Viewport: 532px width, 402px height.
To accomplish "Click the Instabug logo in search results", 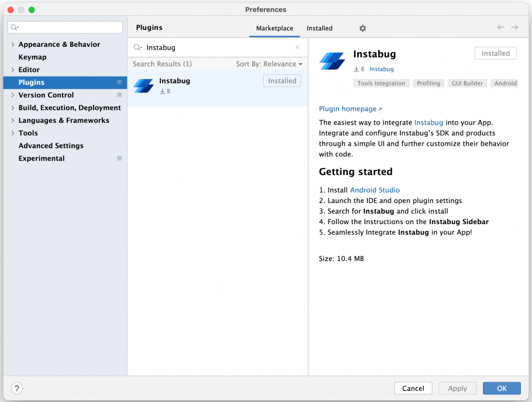I will pyautogui.click(x=143, y=85).
